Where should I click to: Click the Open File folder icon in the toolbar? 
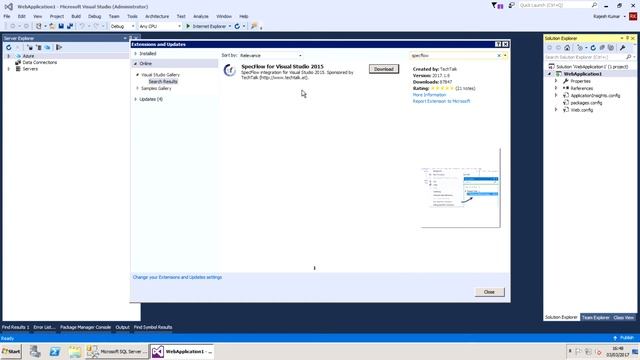[52, 26]
